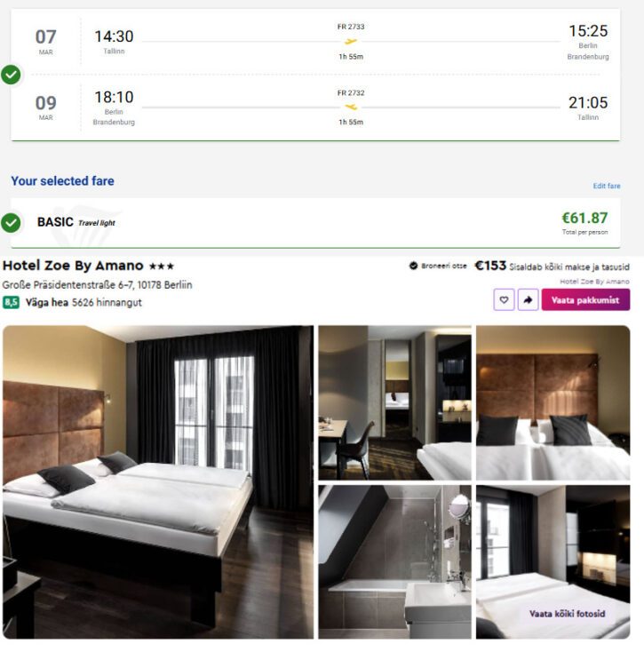This screenshot has width=644, height=652.
Task: Click the 5626 hinnangut reviews count
Action: 107,302
